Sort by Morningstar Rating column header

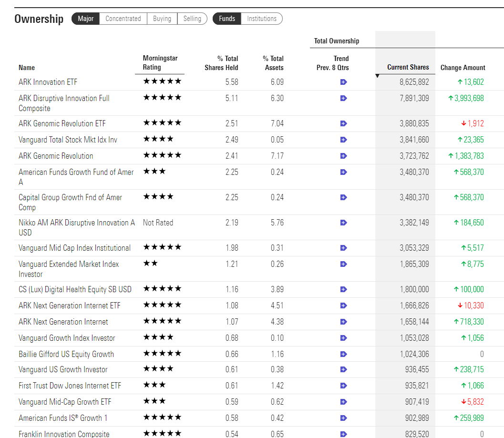(160, 62)
